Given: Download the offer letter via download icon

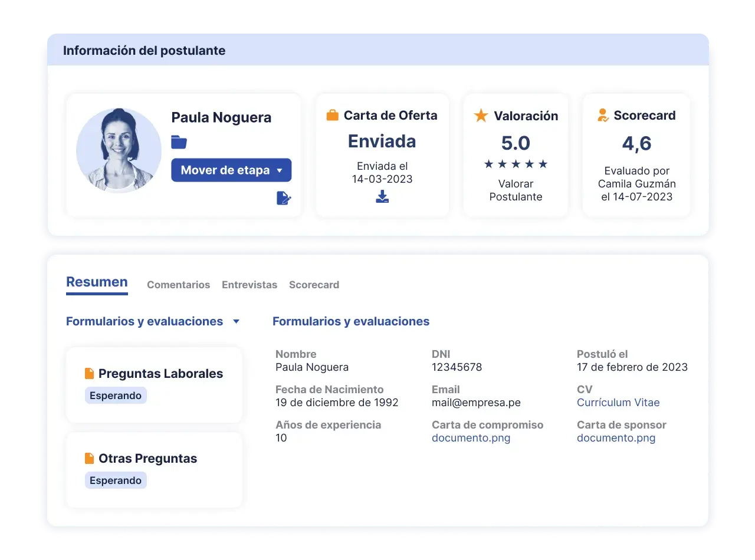Looking at the screenshot, I should [x=382, y=197].
